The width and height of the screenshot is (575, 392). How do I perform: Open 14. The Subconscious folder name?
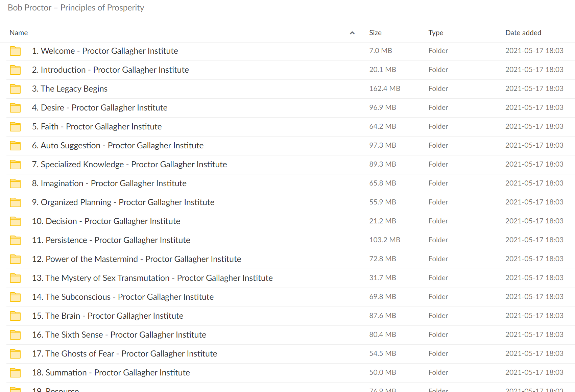pos(123,297)
